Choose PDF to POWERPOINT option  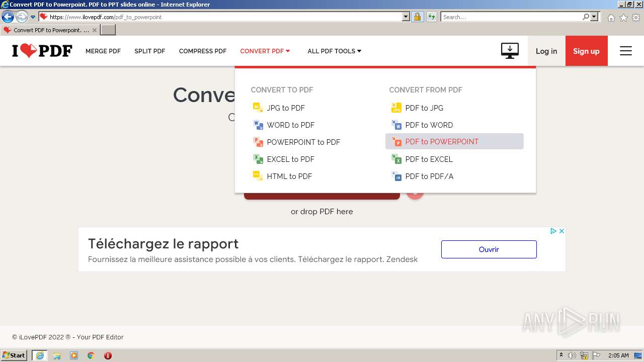click(x=454, y=141)
